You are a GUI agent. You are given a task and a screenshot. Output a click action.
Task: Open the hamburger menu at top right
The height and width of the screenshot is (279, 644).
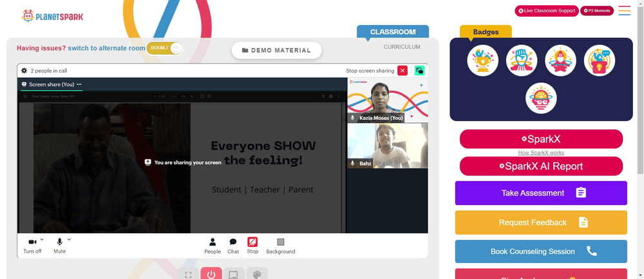tap(624, 11)
